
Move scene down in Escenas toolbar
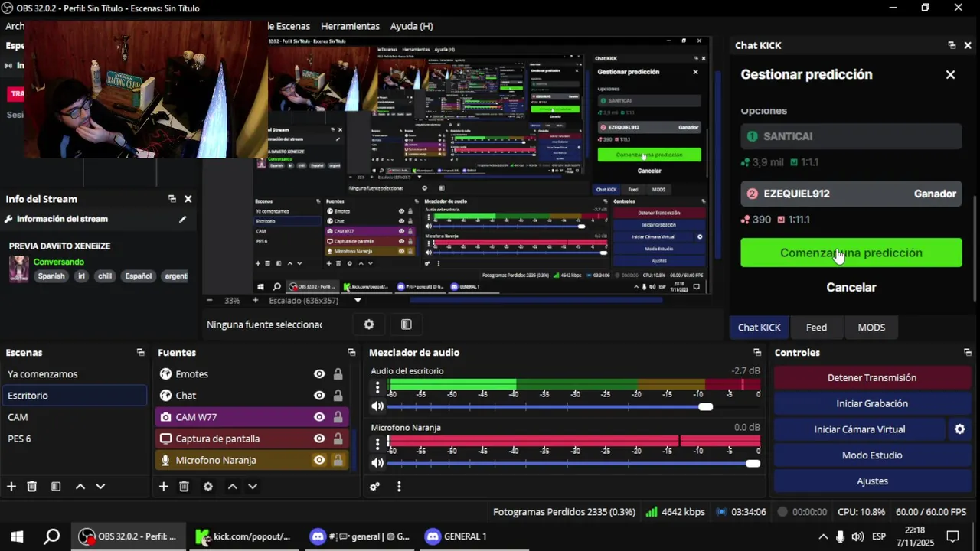(100, 487)
